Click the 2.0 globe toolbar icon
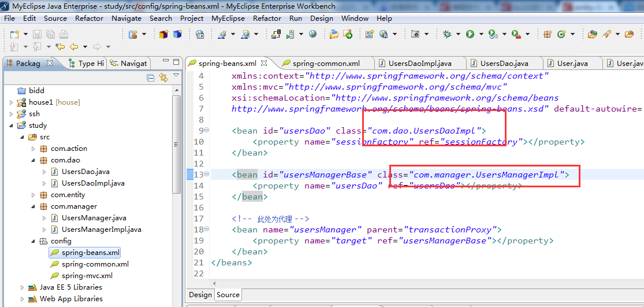The image size is (644, 307). point(200,34)
